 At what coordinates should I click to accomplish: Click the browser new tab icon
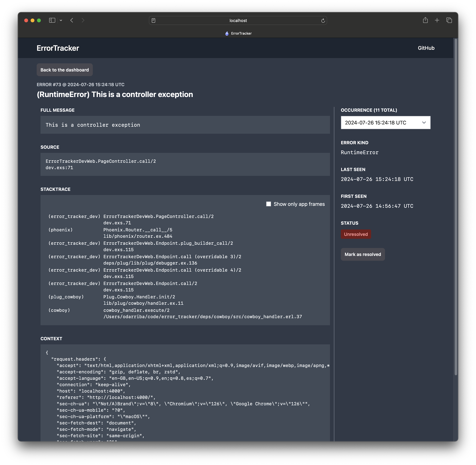pos(437,20)
